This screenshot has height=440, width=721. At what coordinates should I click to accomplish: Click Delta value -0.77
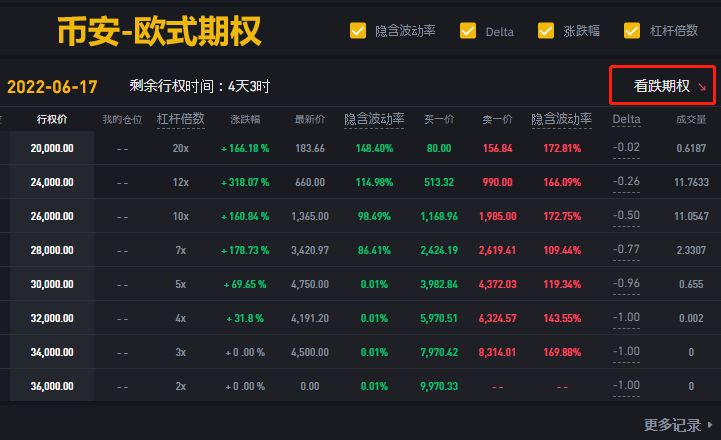pos(626,249)
